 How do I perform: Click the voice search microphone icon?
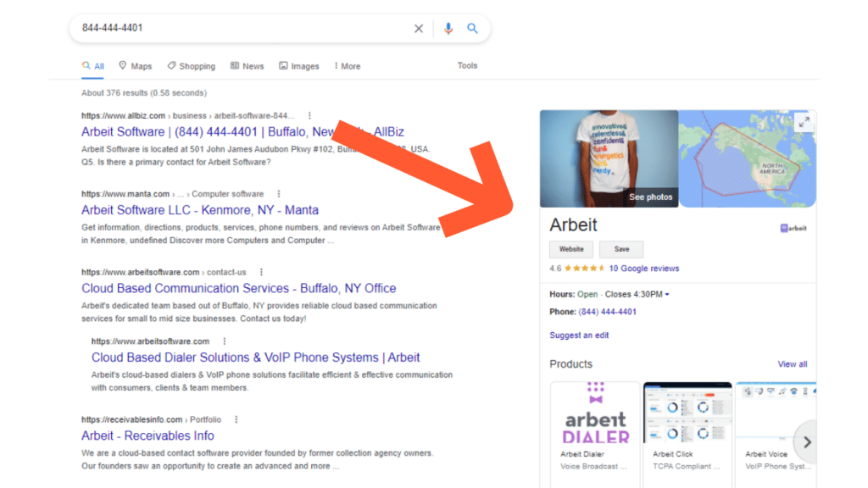tap(448, 29)
